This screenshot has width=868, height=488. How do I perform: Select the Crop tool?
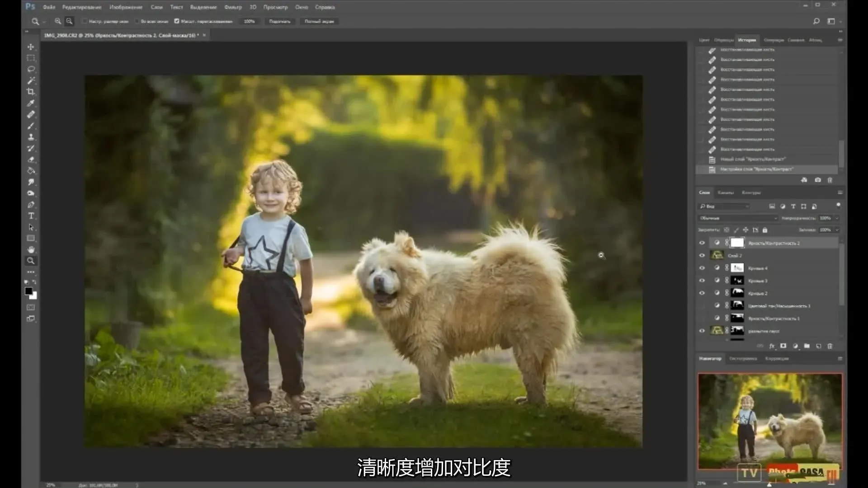tap(31, 92)
